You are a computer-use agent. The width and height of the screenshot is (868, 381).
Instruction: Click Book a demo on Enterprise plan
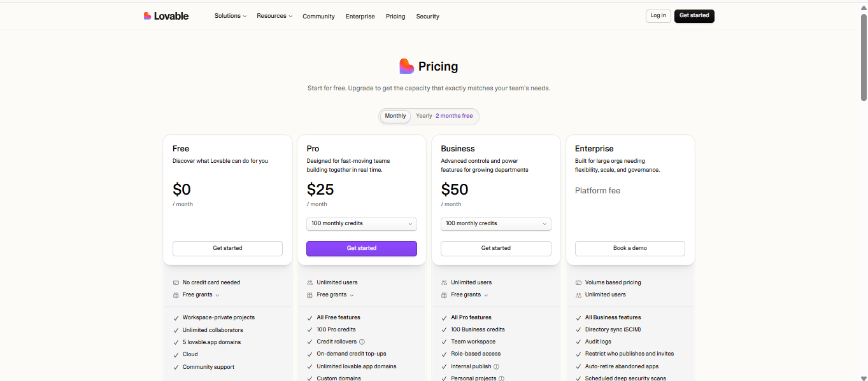[630, 249]
